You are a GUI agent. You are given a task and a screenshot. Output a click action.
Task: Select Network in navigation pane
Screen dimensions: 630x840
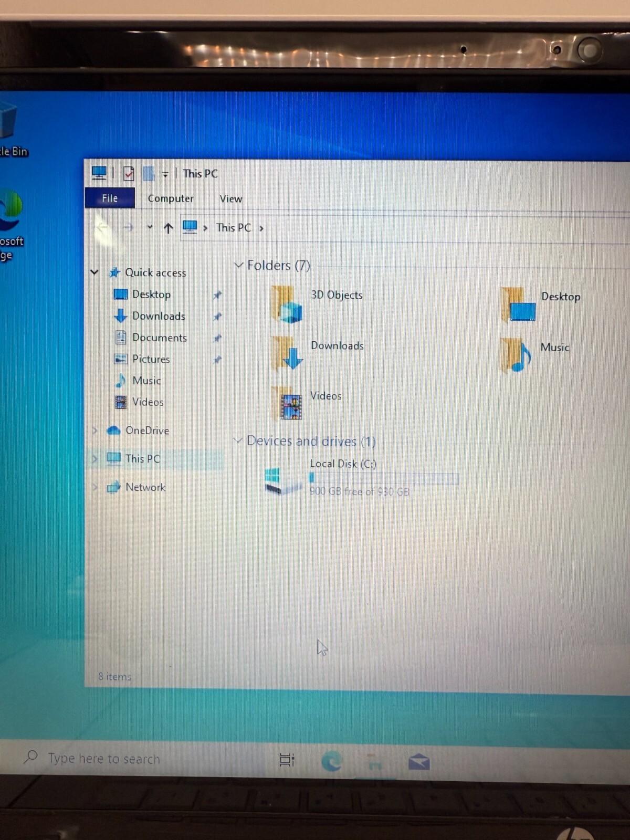click(145, 487)
